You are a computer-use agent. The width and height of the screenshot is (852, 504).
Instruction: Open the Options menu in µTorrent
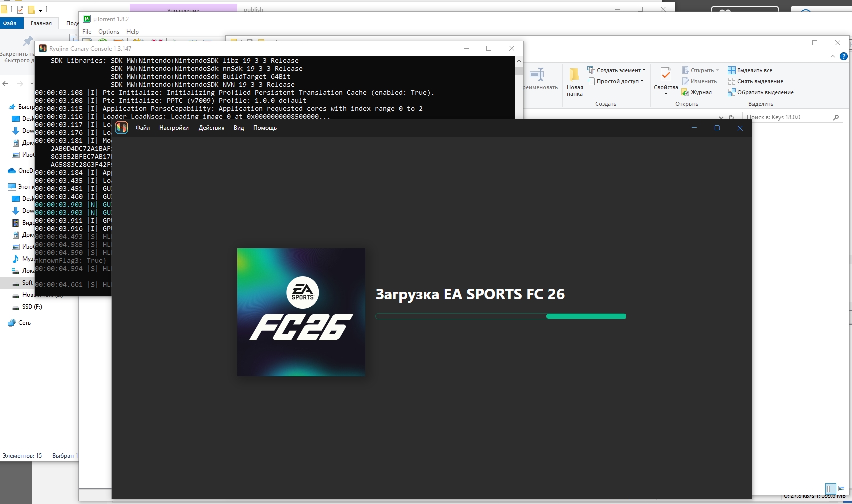[x=109, y=32]
